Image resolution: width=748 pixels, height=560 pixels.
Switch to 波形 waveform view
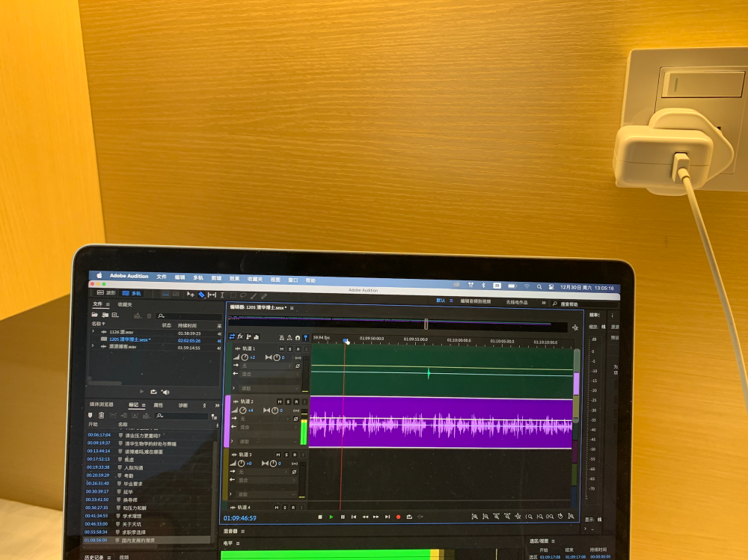106,292
